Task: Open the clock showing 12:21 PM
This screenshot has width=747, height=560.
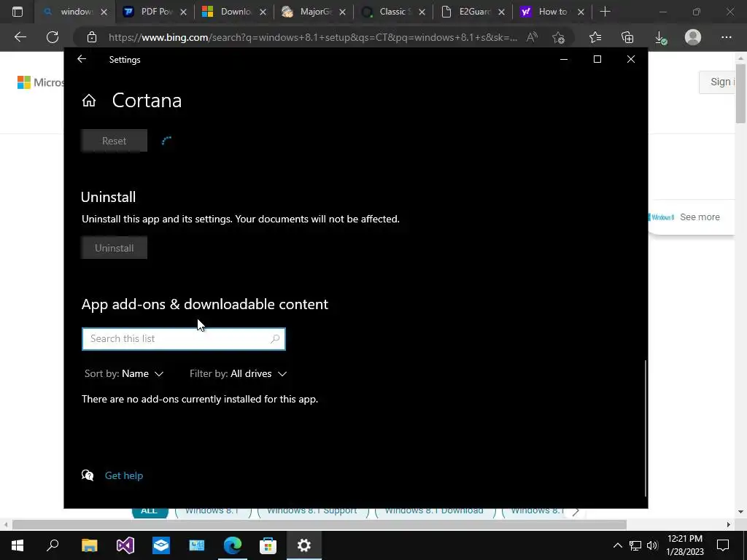Action: tap(685, 545)
